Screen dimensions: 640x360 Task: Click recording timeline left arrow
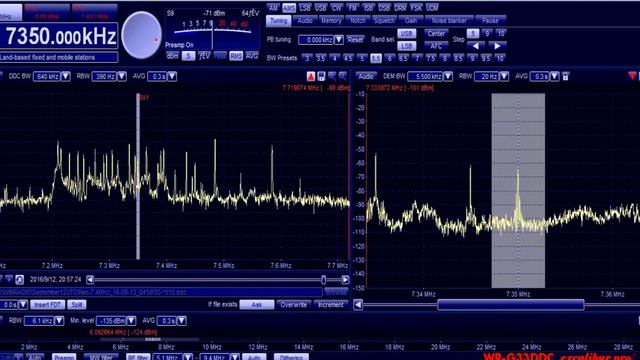(x=90, y=280)
